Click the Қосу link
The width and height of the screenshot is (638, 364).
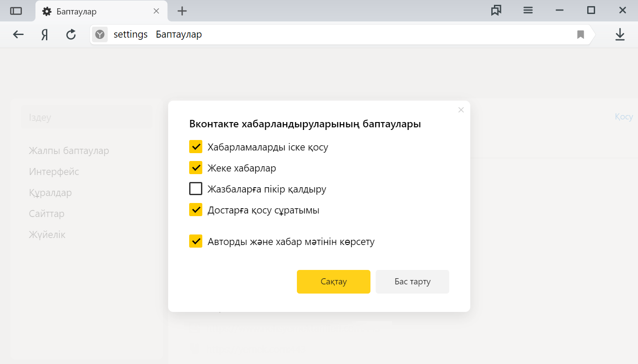624,117
